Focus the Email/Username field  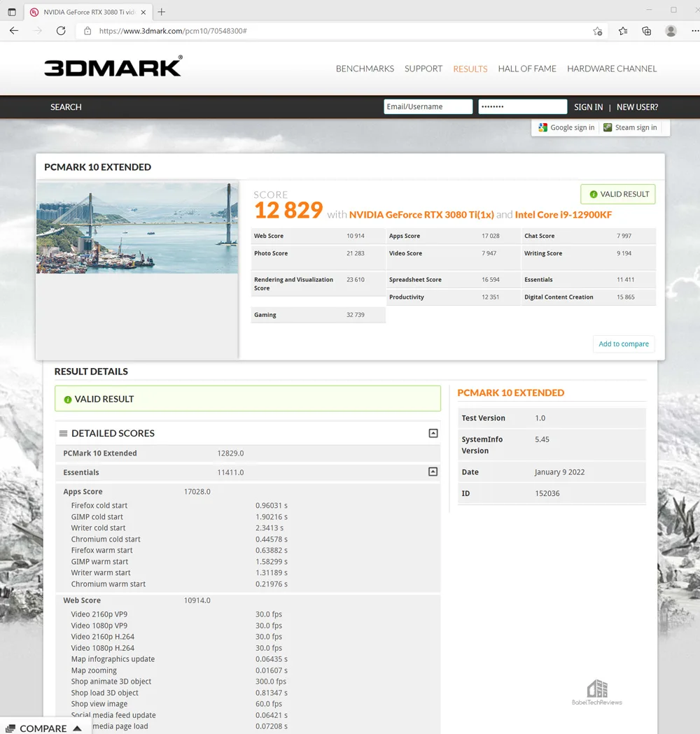[x=428, y=107]
